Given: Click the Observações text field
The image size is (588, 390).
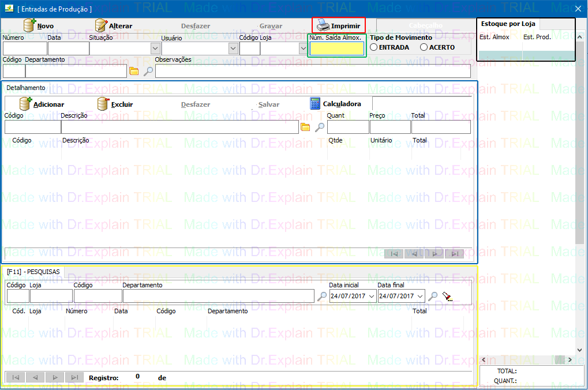Looking at the screenshot, I should click(313, 71).
